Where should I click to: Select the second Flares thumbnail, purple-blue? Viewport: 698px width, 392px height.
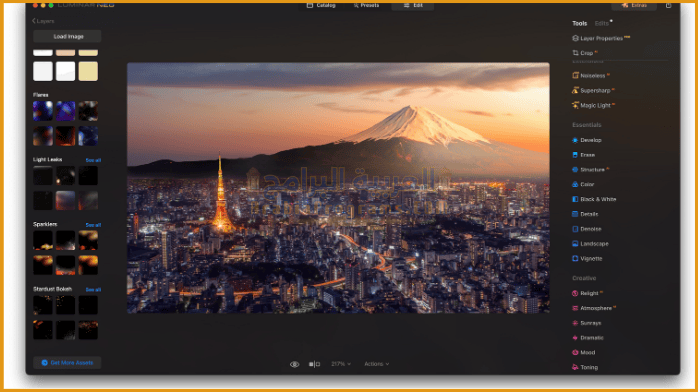click(65, 111)
